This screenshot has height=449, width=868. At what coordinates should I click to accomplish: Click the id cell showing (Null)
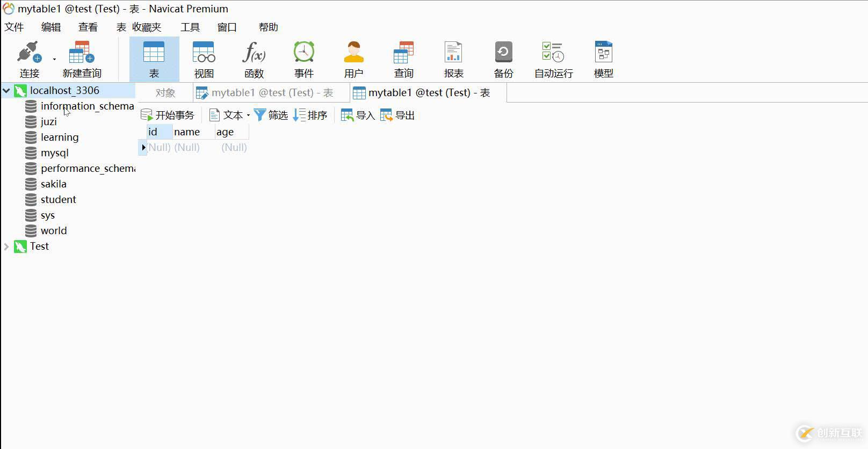pos(160,147)
